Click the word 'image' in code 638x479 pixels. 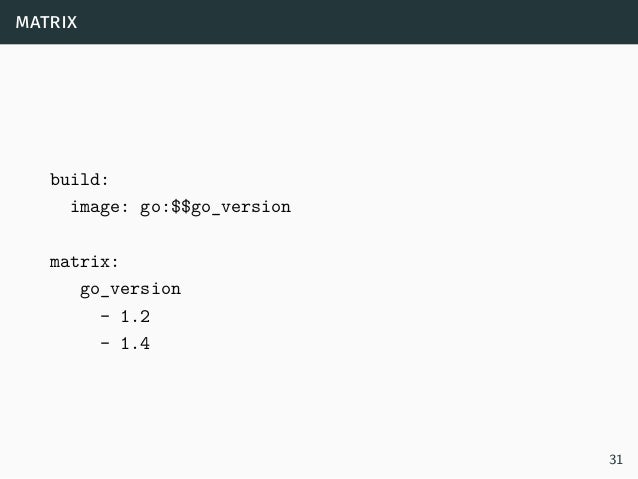coord(96,208)
